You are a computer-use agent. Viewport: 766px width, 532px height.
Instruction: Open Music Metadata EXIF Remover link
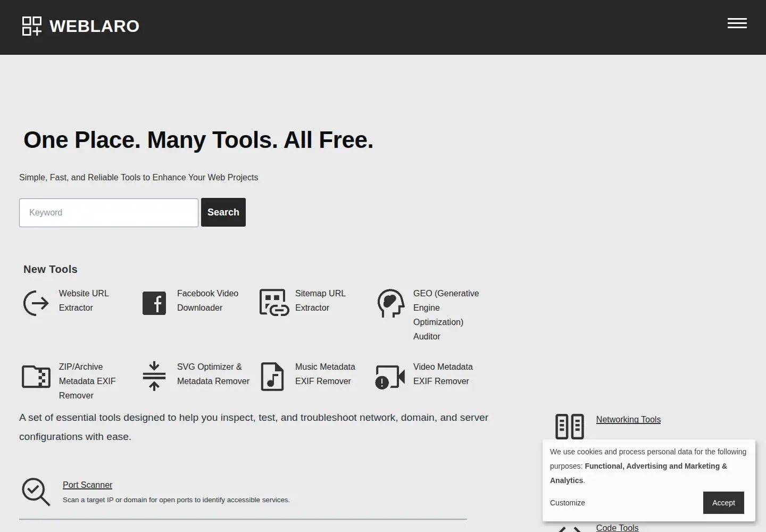pyautogui.click(x=325, y=374)
